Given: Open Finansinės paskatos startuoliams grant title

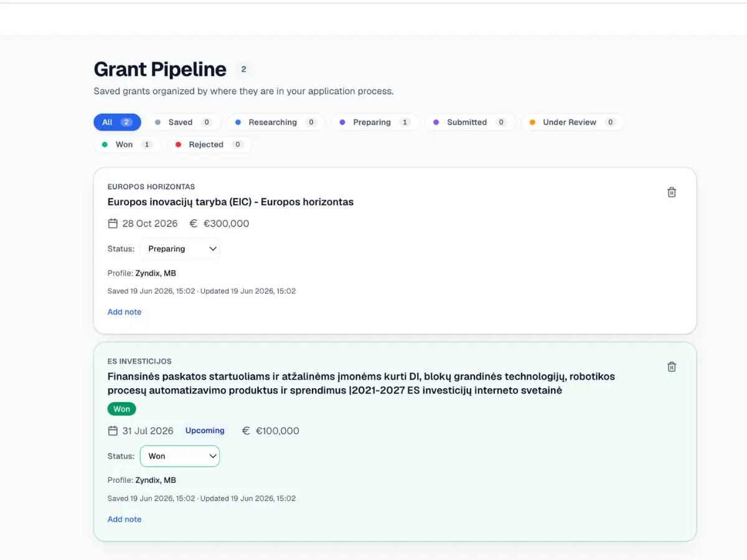Looking at the screenshot, I should tap(361, 383).
